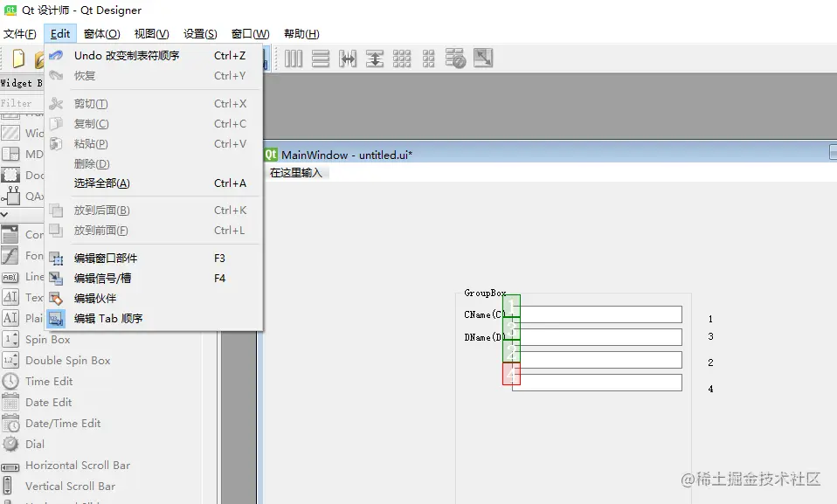Click the Break Layout toolbar icon
This screenshot has height=504, width=837.
coord(456,60)
